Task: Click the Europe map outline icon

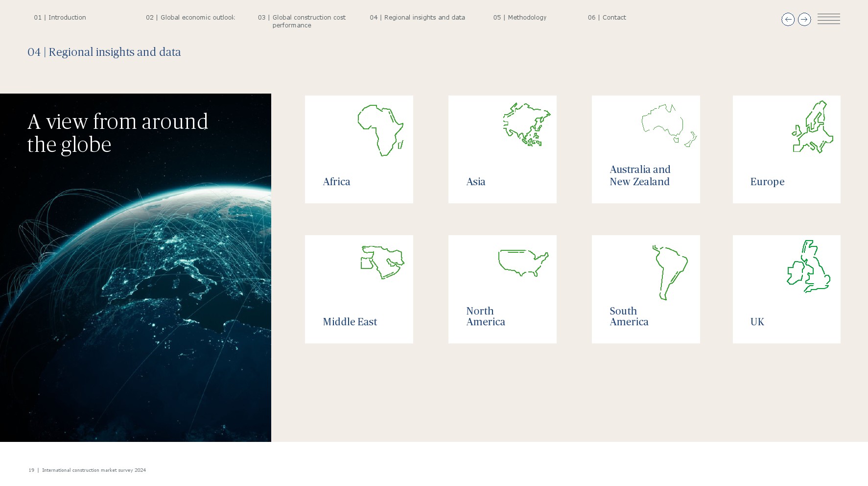Action: pyautogui.click(x=812, y=127)
